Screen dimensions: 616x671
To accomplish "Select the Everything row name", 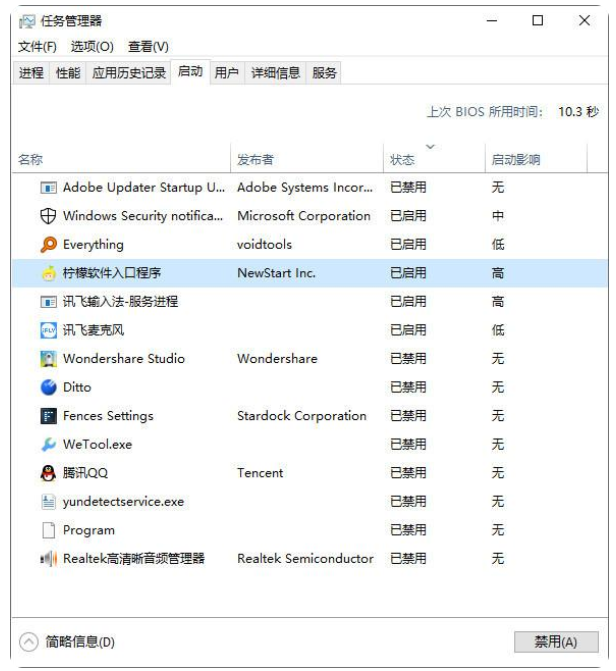I will (x=93, y=244).
